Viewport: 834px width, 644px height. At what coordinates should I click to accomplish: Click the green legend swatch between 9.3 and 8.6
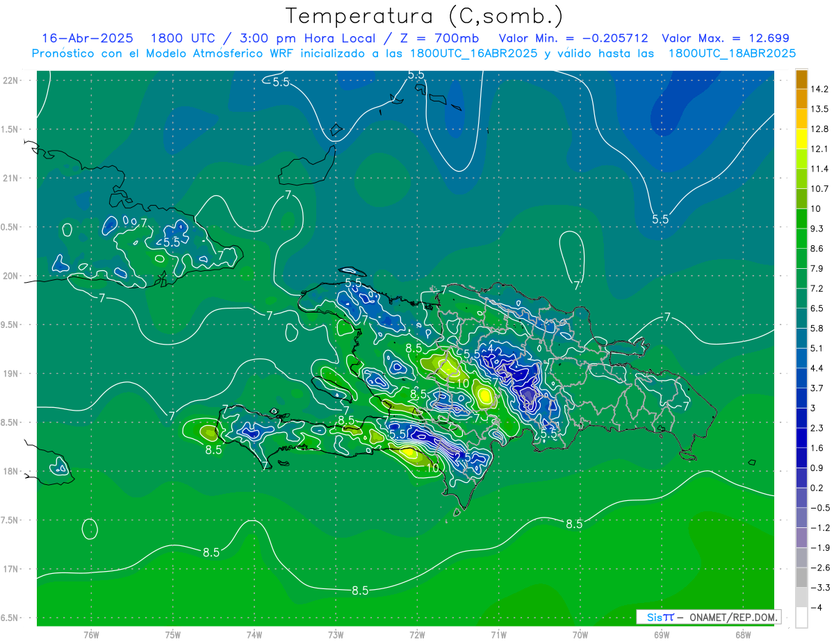tap(801, 238)
